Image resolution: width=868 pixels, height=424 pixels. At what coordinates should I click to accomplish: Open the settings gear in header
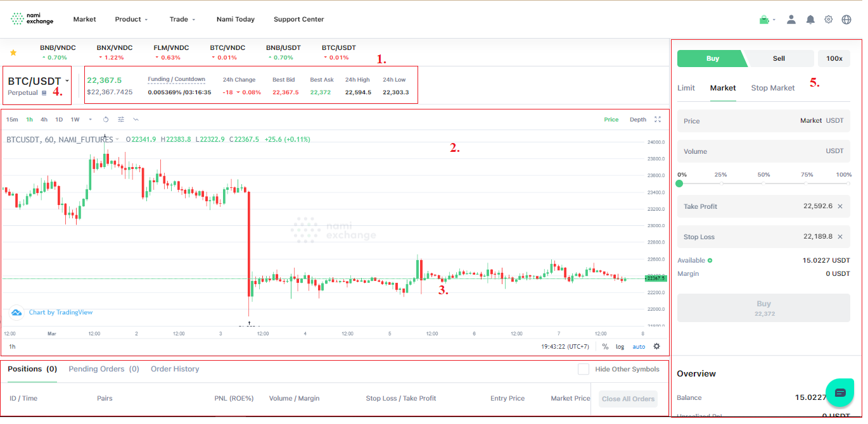829,20
